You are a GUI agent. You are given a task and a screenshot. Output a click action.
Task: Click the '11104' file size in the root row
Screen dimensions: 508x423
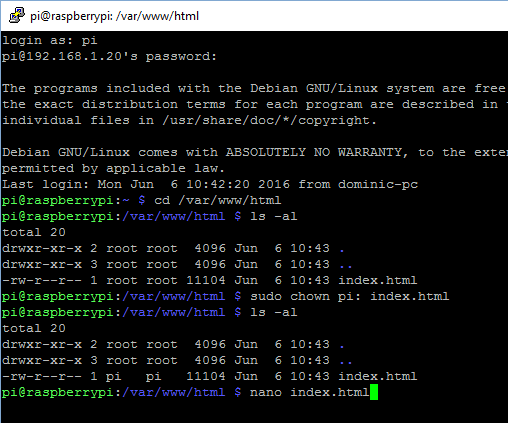tap(206, 280)
